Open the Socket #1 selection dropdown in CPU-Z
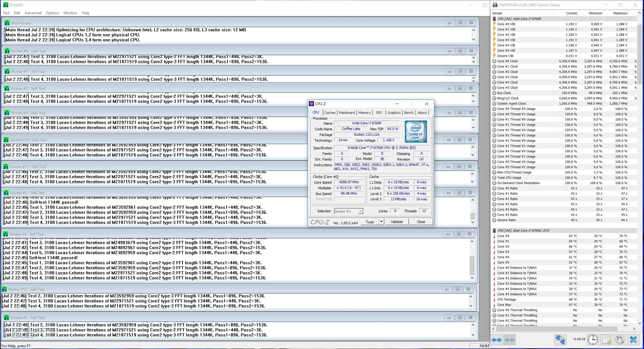This screenshot has width=644, height=349. [360, 211]
